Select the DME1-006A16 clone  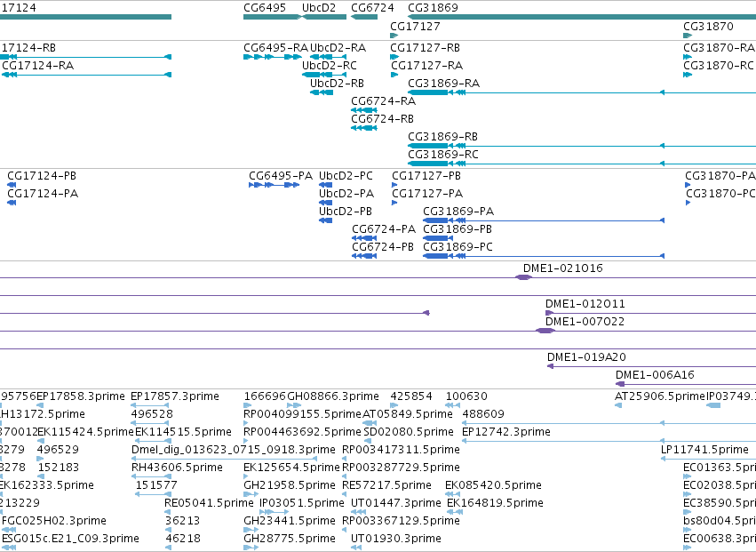pyautogui.click(x=656, y=375)
